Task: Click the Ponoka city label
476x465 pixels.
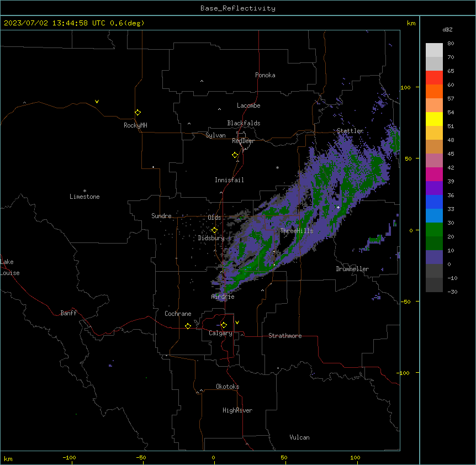Action: tap(265, 75)
